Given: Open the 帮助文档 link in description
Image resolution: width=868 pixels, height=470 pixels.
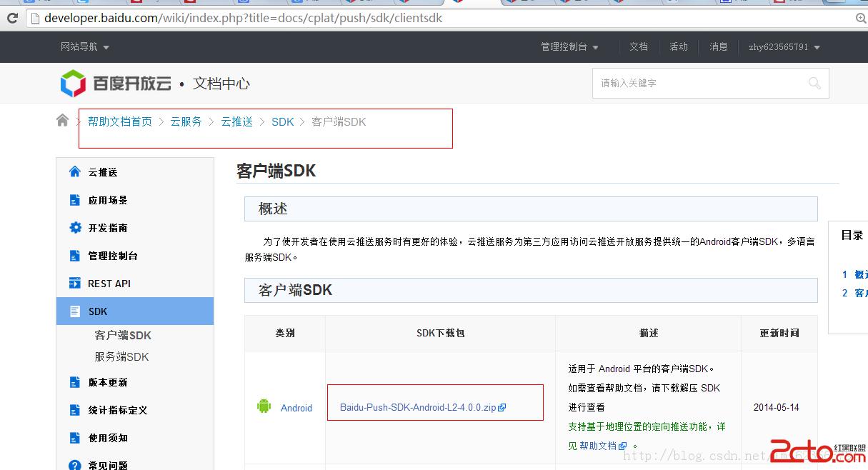Looking at the screenshot, I should 598,446.
